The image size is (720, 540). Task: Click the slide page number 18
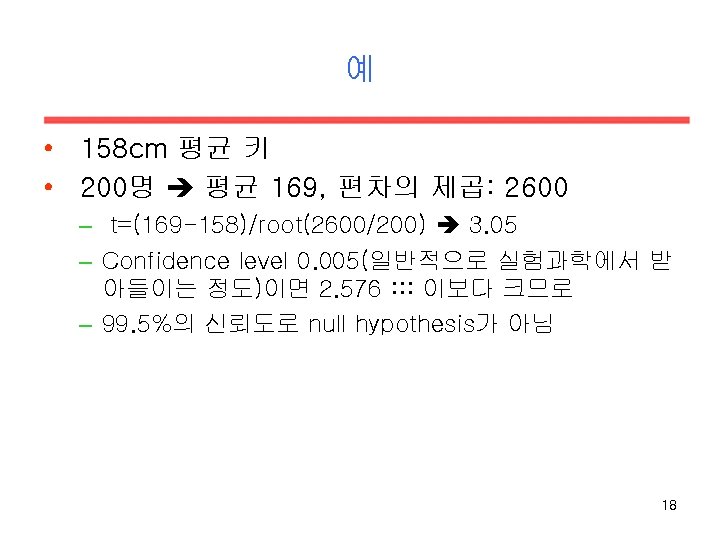click(x=669, y=505)
